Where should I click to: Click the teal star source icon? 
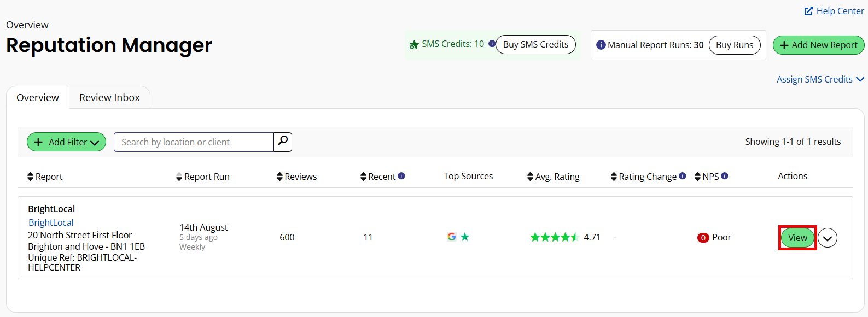point(465,237)
